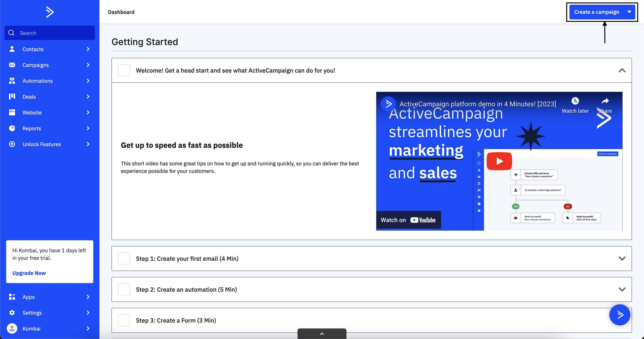Click the Automations flow icon
Viewport: 644px width, 339px height.
pos(12,81)
